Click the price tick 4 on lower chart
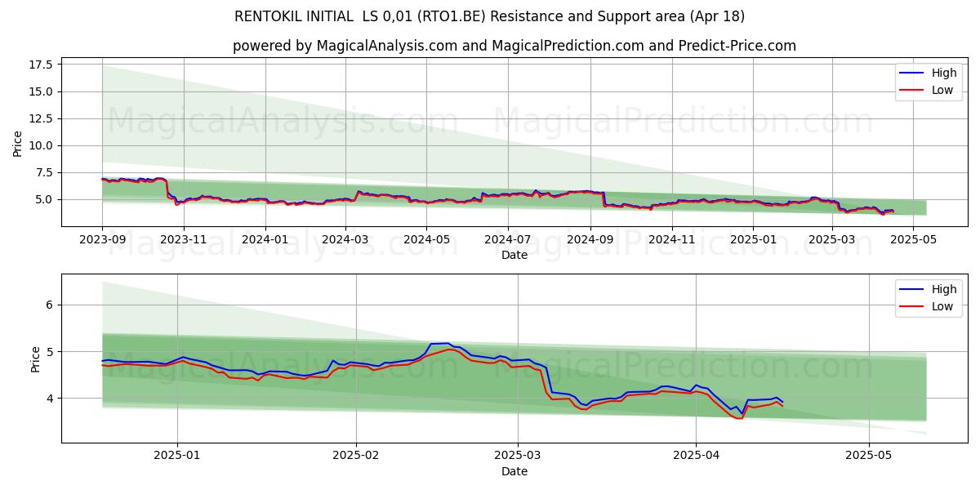Image resolution: width=980 pixels, height=490 pixels. tap(50, 399)
